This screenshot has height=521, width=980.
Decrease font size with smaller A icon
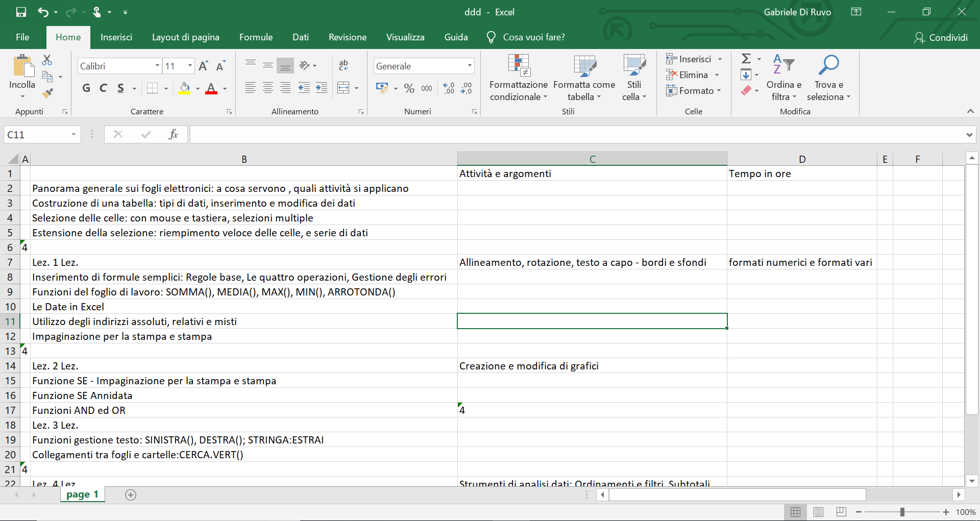coord(220,66)
